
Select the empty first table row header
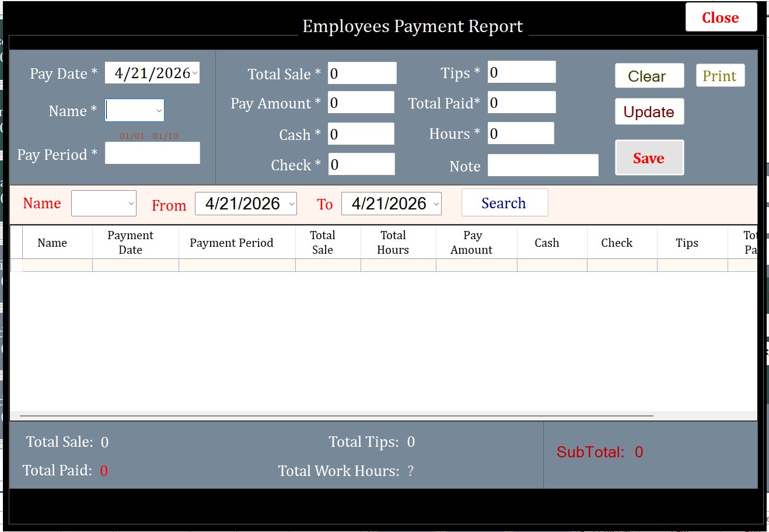click(16, 265)
